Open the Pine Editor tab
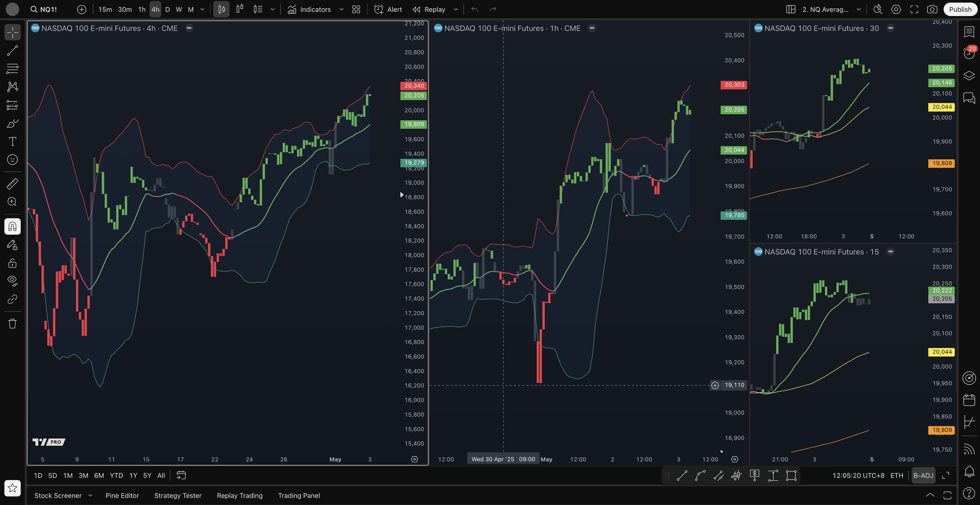 click(x=122, y=496)
